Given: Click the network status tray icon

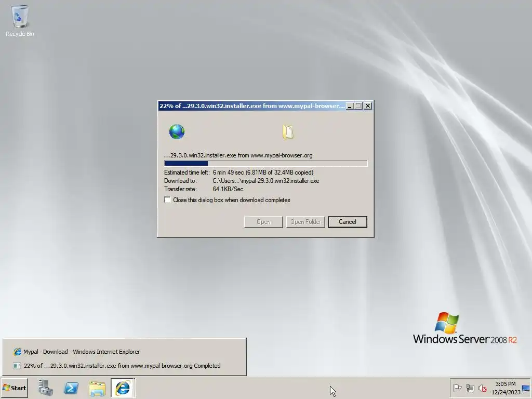Looking at the screenshot, I should click(470, 388).
